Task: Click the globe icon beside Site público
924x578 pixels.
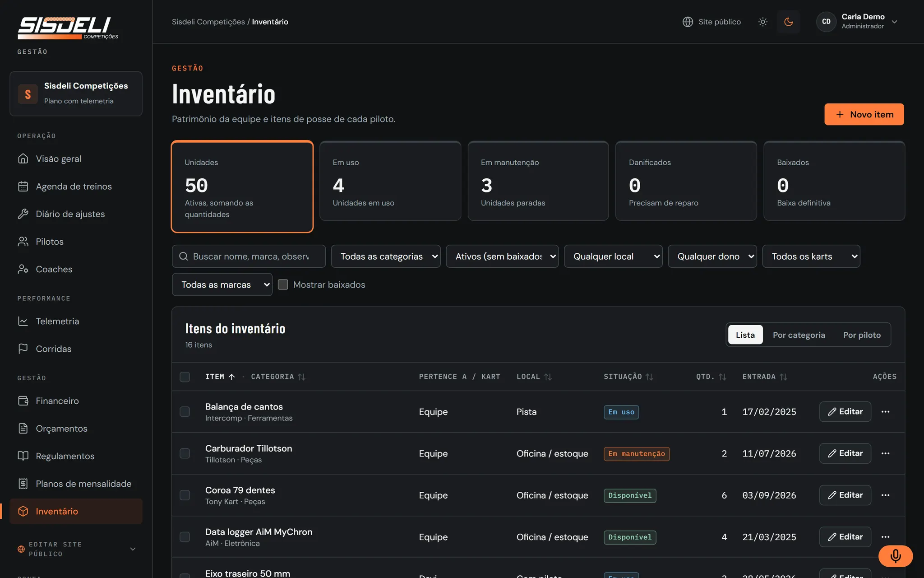Action: point(688,22)
